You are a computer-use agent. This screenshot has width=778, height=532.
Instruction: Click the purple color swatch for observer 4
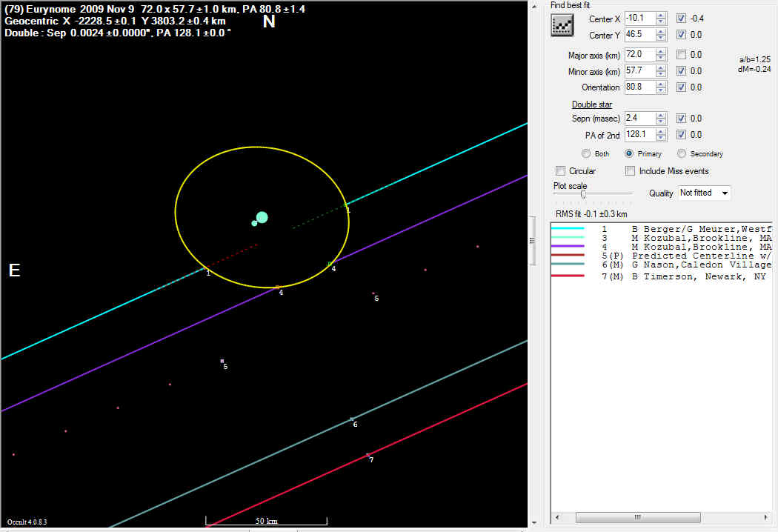point(568,246)
